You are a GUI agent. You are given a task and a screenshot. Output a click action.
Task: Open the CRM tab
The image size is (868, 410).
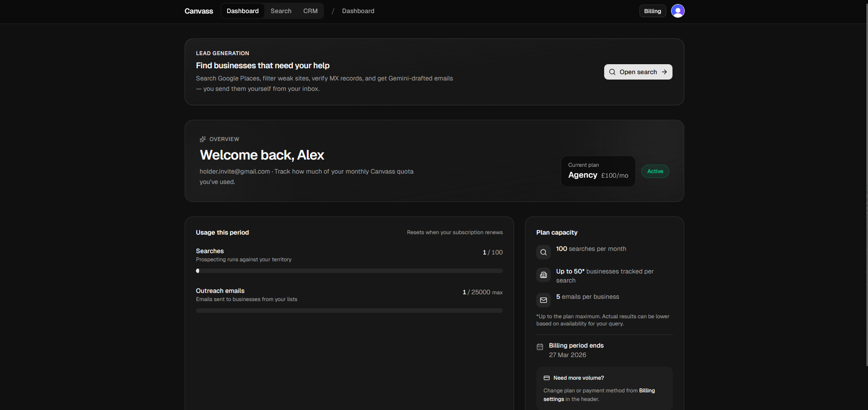(x=310, y=11)
